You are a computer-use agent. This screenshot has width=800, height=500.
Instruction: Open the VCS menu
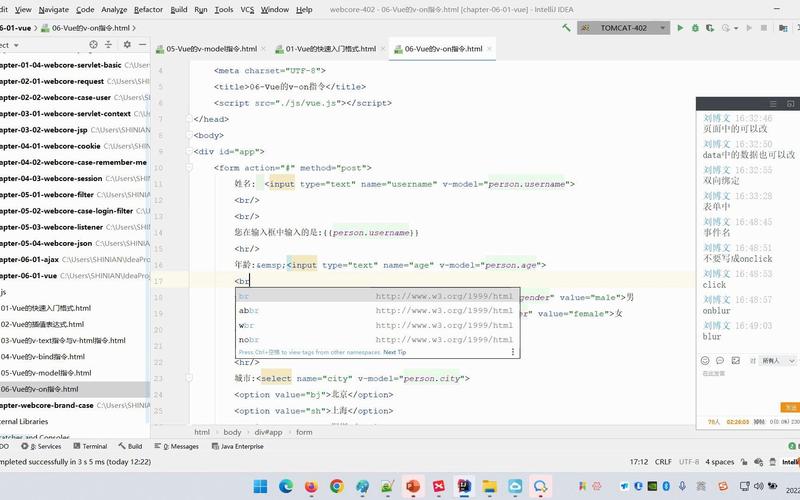[x=247, y=9]
